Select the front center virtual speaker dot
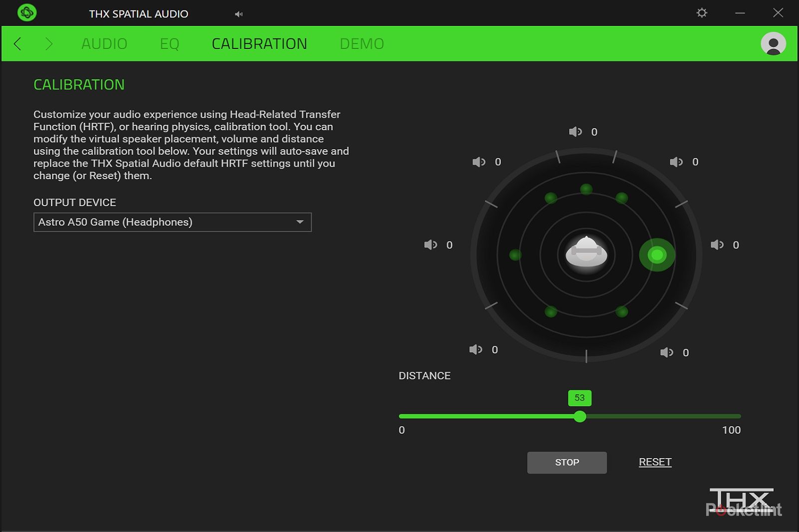 pos(586,189)
